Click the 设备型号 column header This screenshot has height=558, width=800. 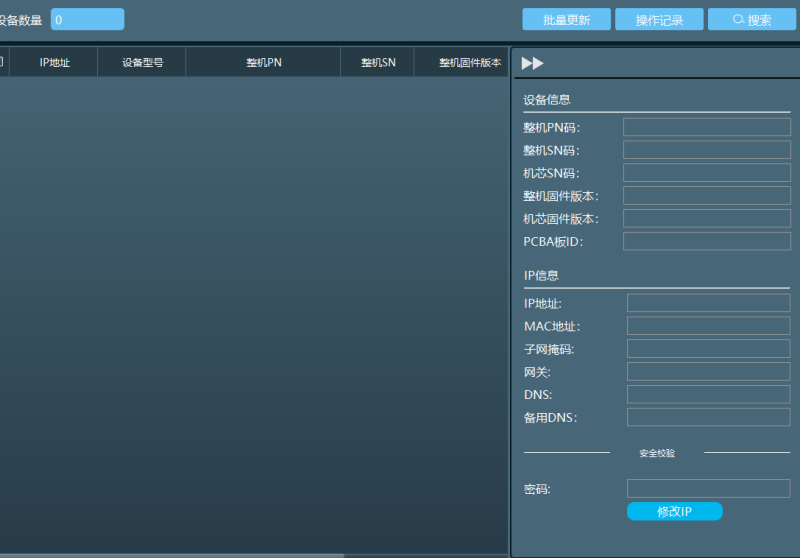coord(142,62)
